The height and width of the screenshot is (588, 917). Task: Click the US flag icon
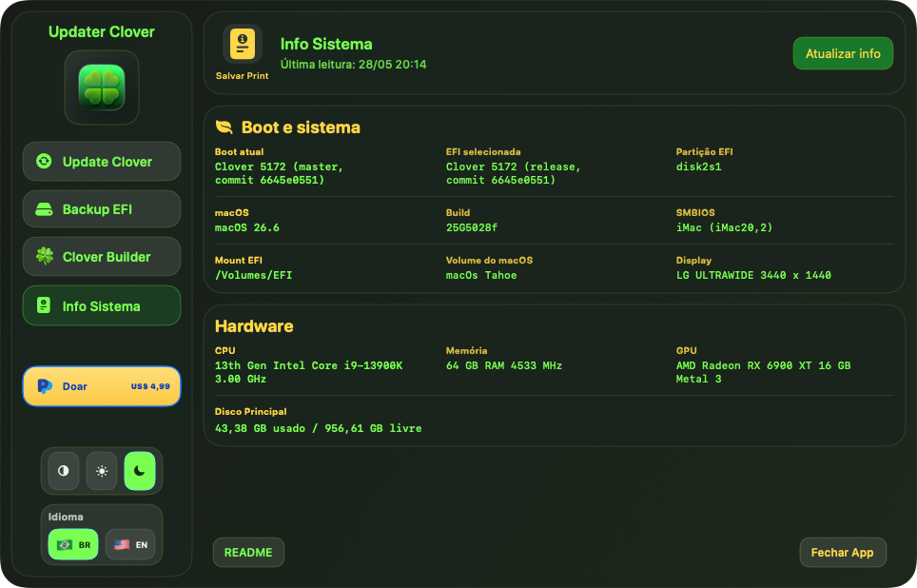122,544
